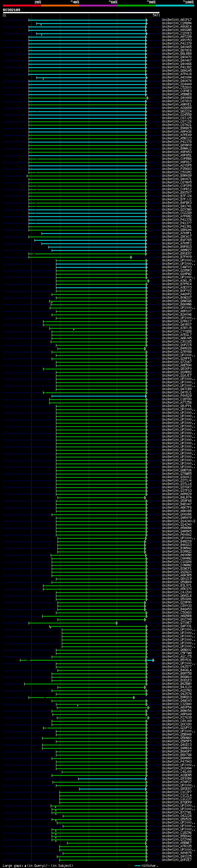Click the query end position 547

(155, 15)
